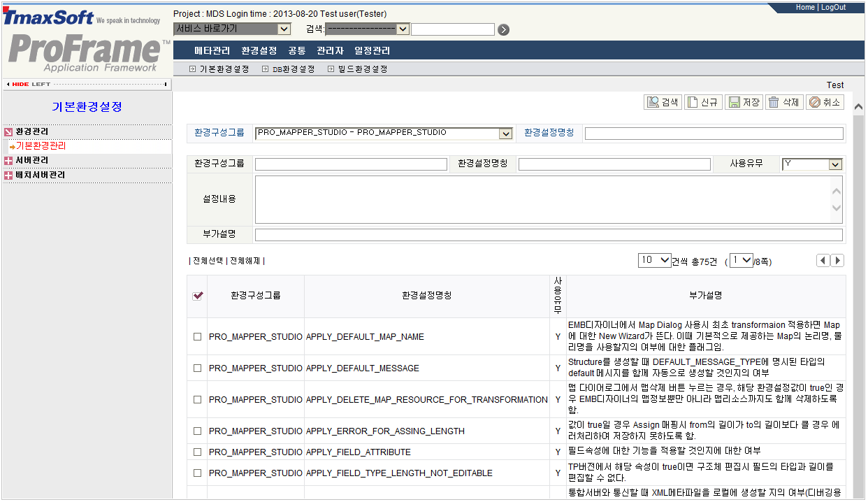The width and height of the screenshot is (868, 502).
Task: Check the APPLY_DEFAULT_MAP_NAME row checkbox
Action: point(198,337)
